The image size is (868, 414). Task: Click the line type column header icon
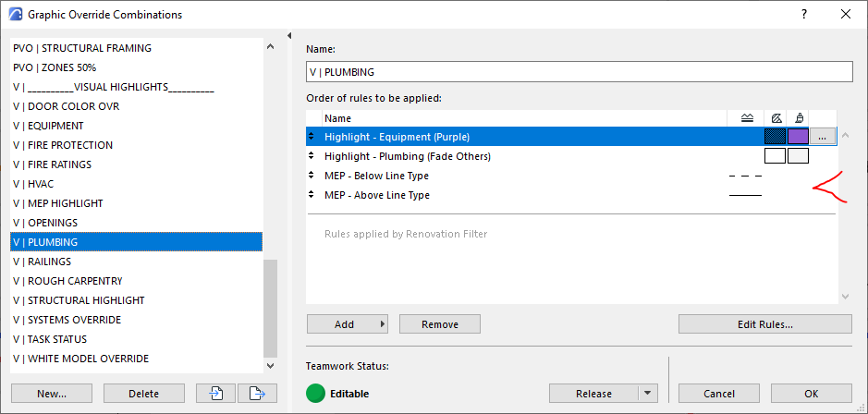tap(746, 118)
